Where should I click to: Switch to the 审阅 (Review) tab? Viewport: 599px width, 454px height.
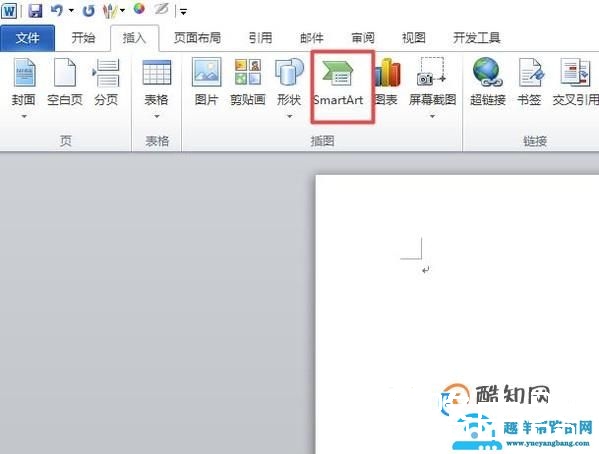click(363, 38)
